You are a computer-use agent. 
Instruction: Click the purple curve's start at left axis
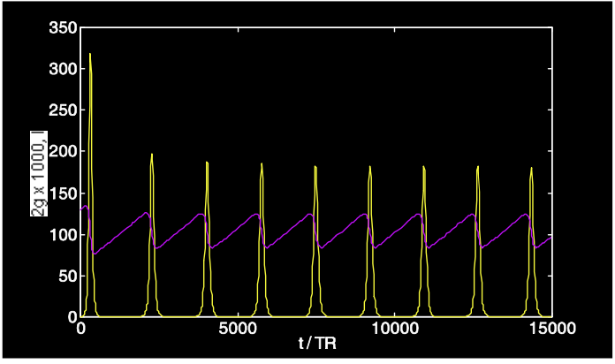82,208
